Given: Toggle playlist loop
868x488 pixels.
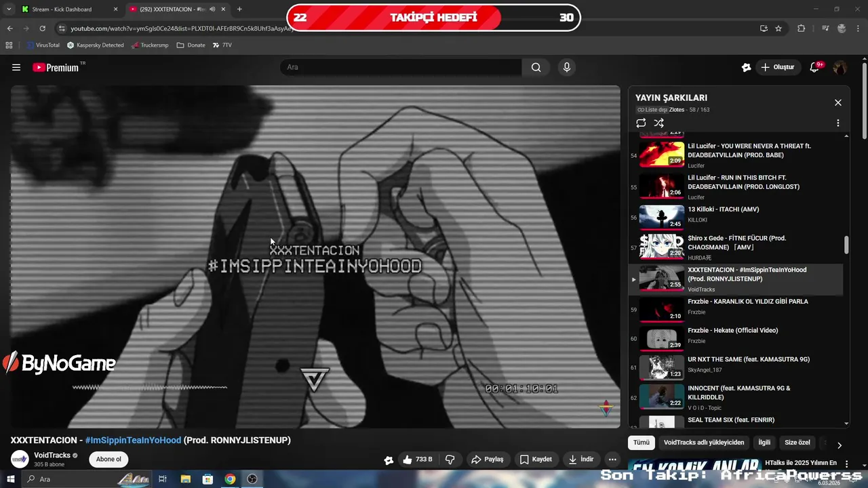Looking at the screenshot, I should [641, 123].
